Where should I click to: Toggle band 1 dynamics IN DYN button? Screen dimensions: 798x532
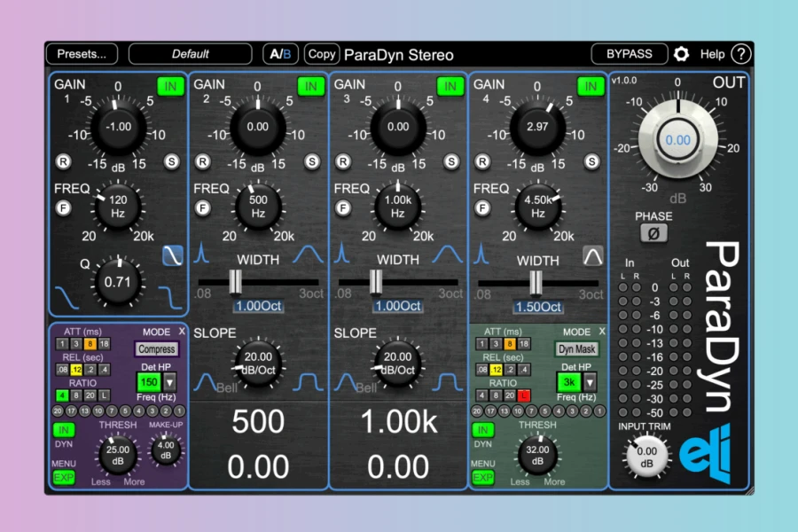pyautogui.click(x=64, y=430)
